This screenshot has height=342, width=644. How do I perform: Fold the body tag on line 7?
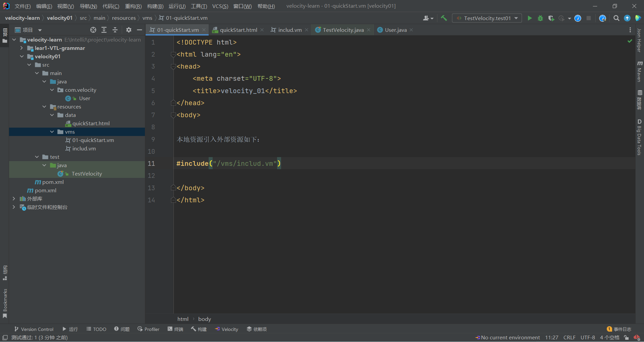pos(173,115)
